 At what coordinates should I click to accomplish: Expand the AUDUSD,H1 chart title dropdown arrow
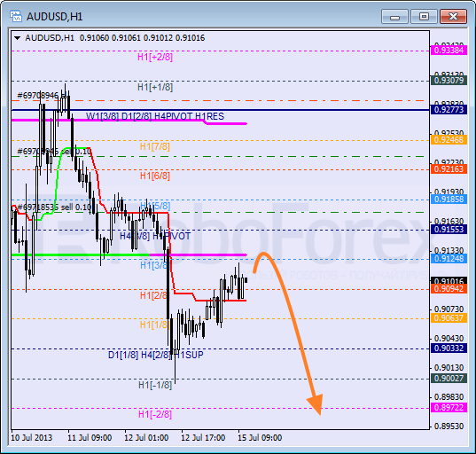click(17, 38)
